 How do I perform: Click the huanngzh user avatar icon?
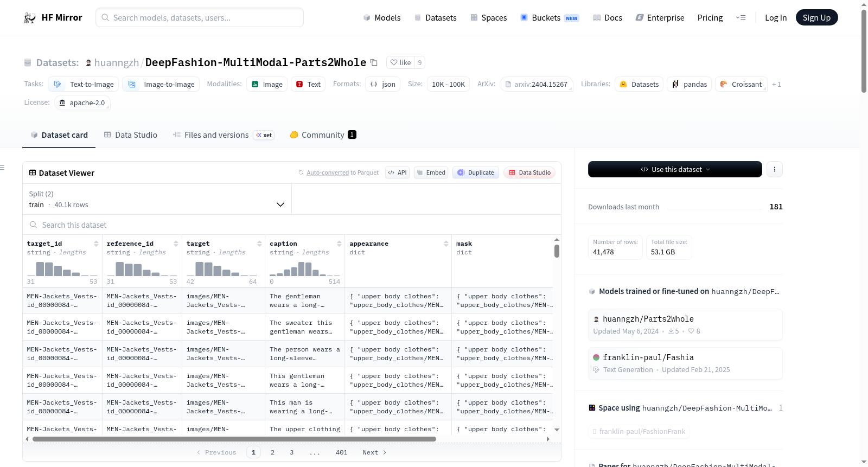pyautogui.click(x=88, y=63)
